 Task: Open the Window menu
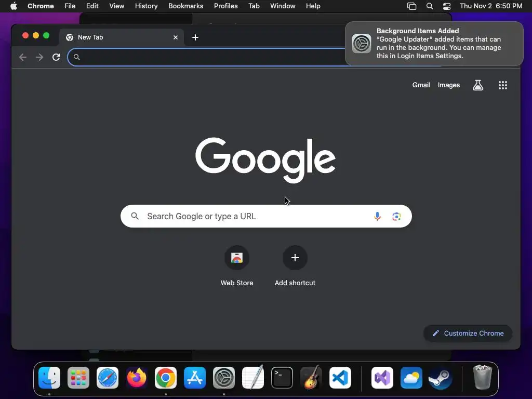point(283,6)
